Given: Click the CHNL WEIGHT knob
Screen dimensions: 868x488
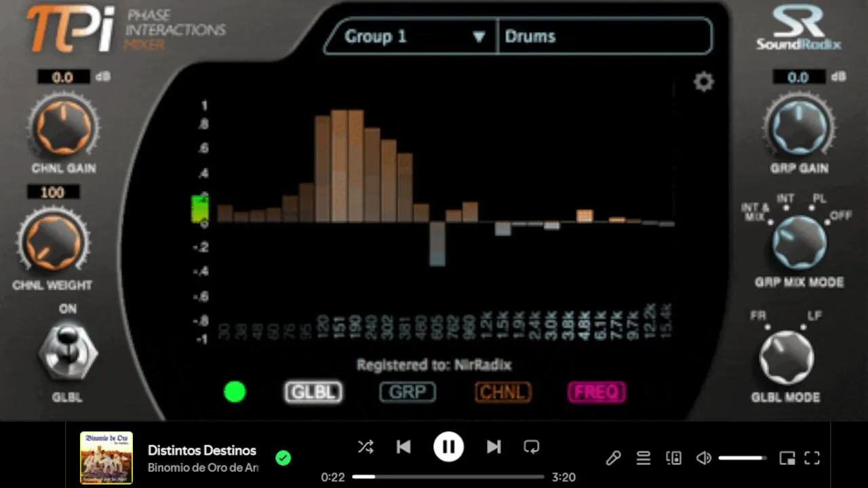Looking at the screenshot, I should point(53,242).
